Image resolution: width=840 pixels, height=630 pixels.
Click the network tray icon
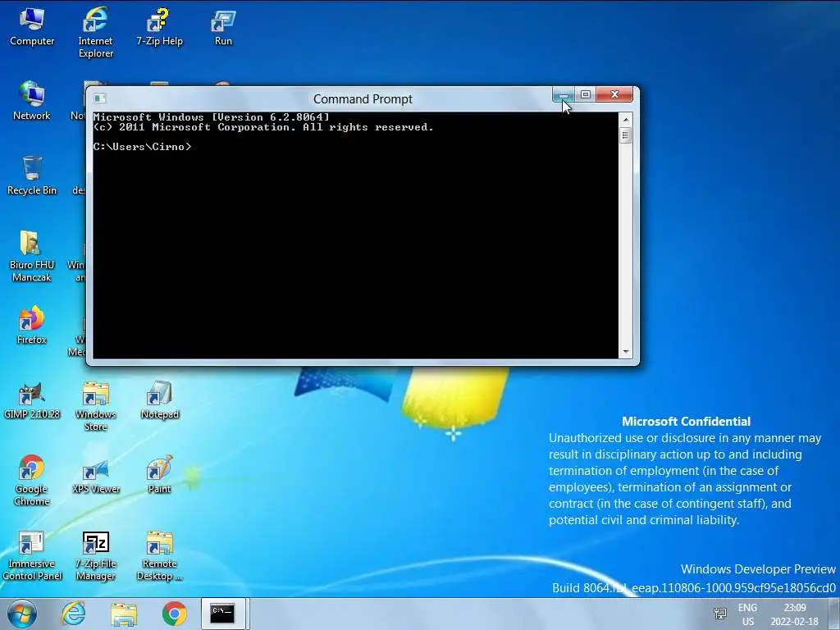(x=720, y=613)
